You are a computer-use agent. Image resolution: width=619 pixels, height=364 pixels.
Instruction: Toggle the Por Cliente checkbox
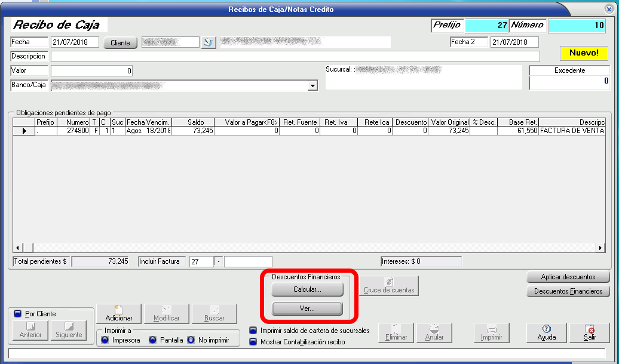coord(17,314)
